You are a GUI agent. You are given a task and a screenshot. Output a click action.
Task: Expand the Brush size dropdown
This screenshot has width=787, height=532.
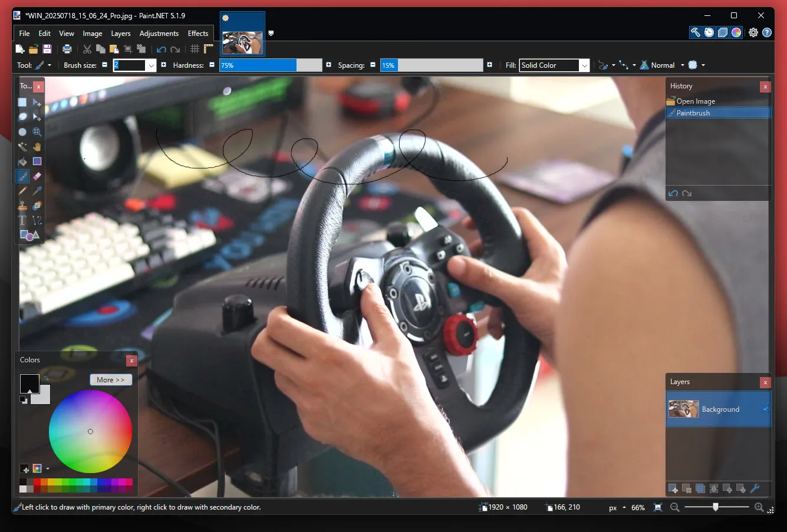(x=152, y=65)
